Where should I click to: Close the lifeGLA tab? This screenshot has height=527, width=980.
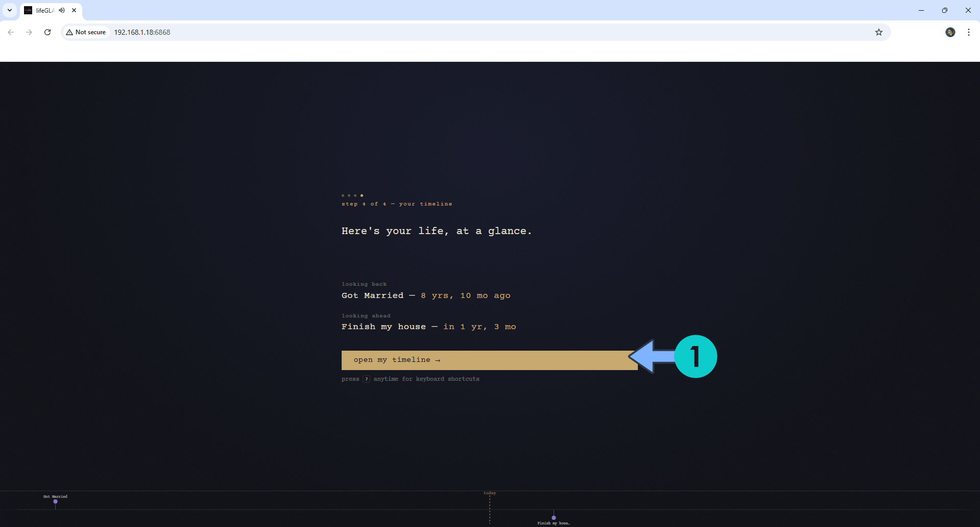click(74, 10)
